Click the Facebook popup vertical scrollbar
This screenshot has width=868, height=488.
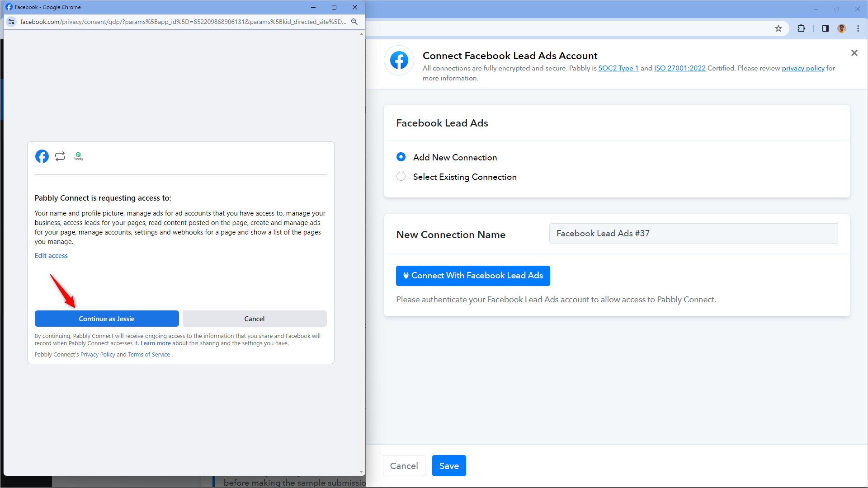361,253
